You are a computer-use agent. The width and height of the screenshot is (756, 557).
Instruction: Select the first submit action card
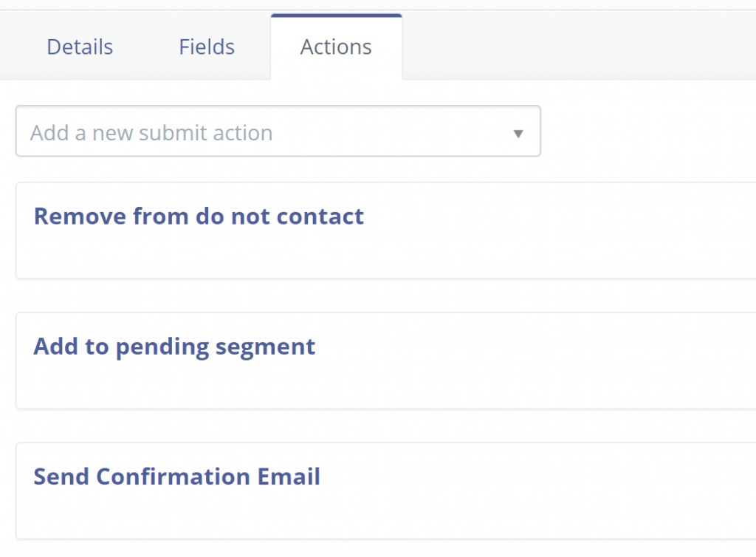click(369, 230)
